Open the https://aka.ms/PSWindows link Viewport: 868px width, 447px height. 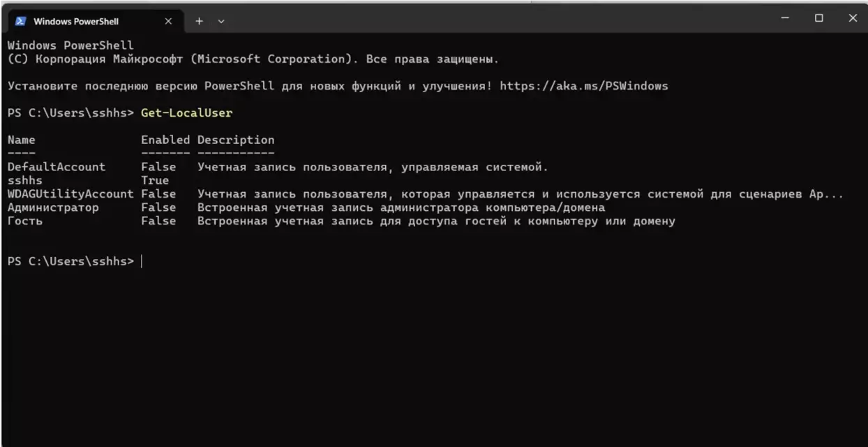click(584, 87)
